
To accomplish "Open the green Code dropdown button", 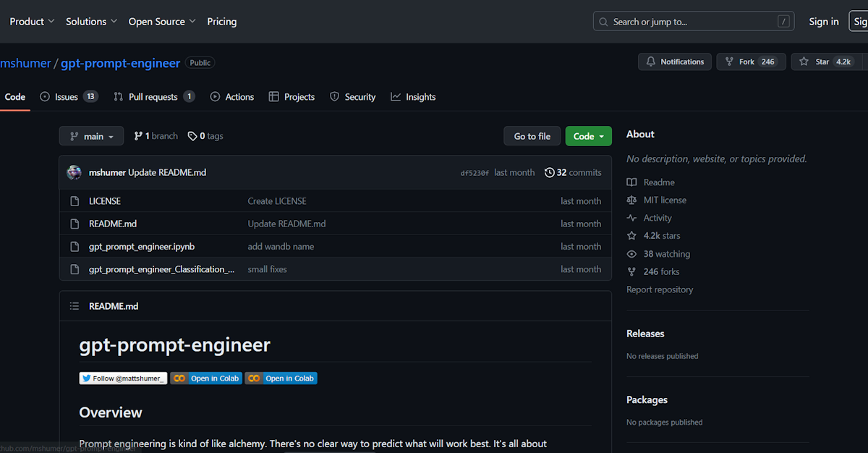I will click(589, 136).
